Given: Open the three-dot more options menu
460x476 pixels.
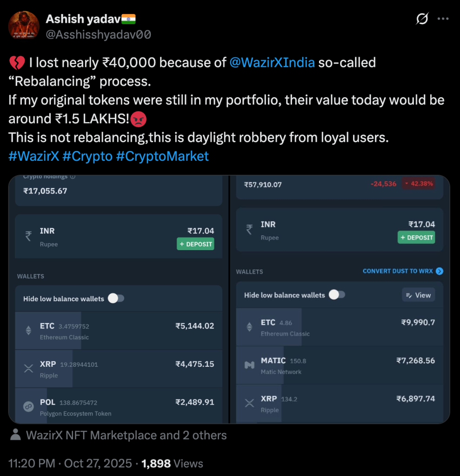Looking at the screenshot, I should 444,19.
